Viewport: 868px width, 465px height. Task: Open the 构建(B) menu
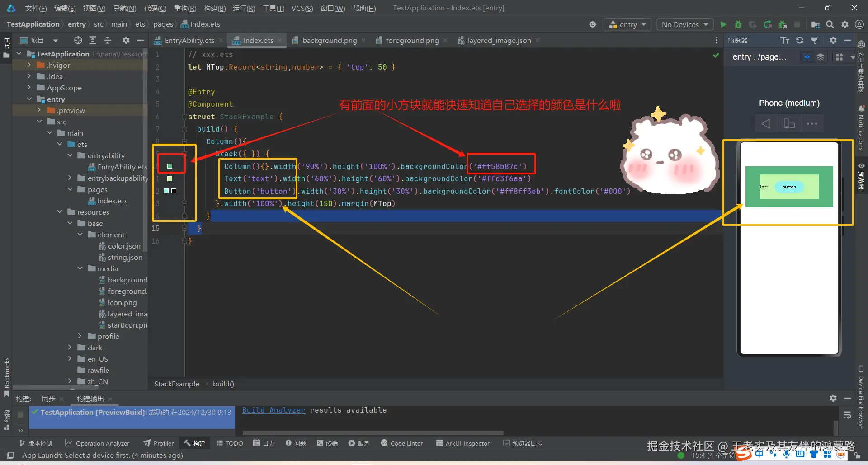(x=215, y=8)
